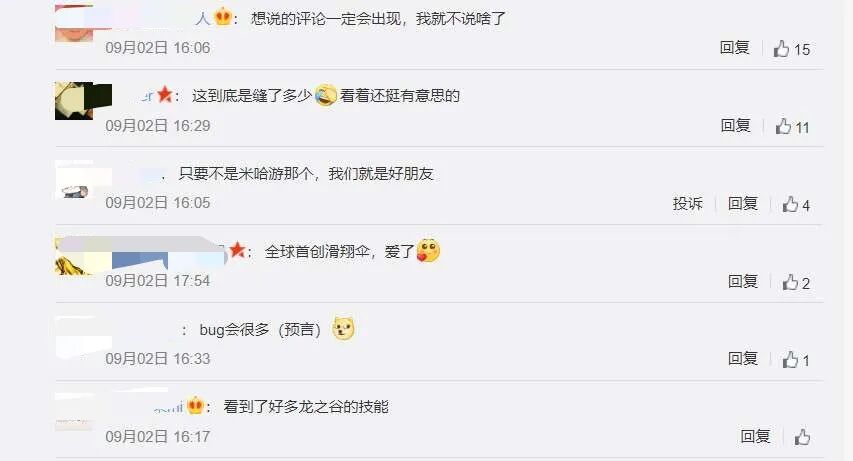This screenshot has width=853, height=461.
Task: Click the red star badge on 16:29 commenter
Action: (165, 95)
